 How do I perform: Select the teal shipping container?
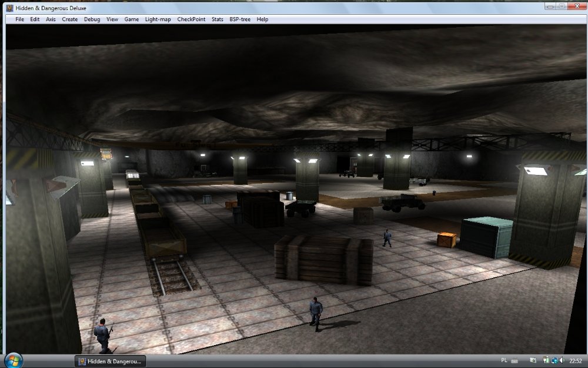point(486,237)
